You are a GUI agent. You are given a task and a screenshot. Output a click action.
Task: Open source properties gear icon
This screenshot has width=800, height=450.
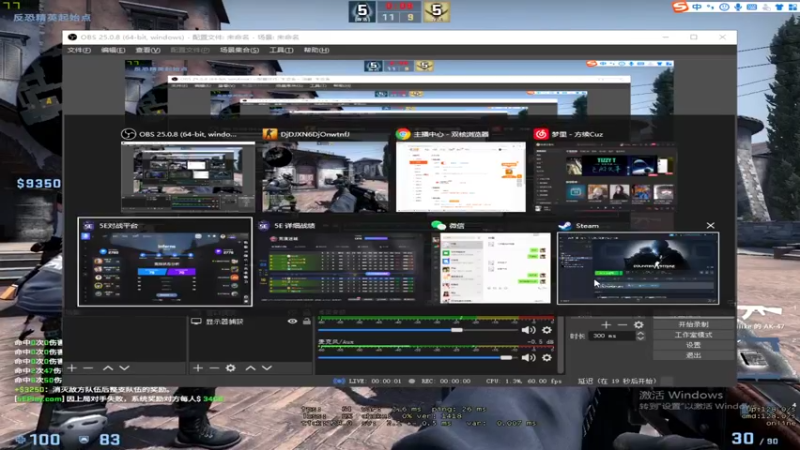[231, 368]
